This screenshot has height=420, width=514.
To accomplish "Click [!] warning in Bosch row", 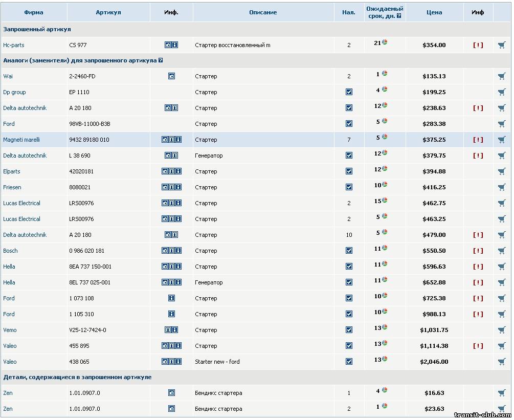I will [478, 251].
